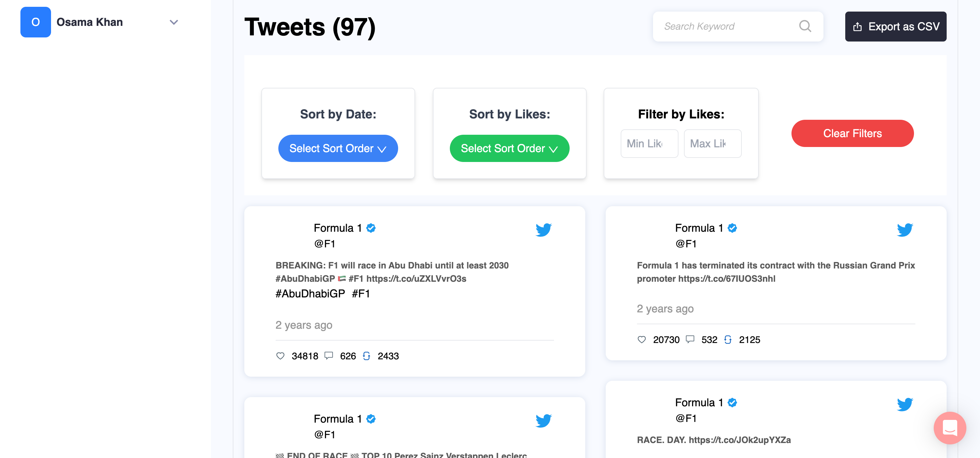Click the comment icon beside 532 replies

pyautogui.click(x=690, y=339)
